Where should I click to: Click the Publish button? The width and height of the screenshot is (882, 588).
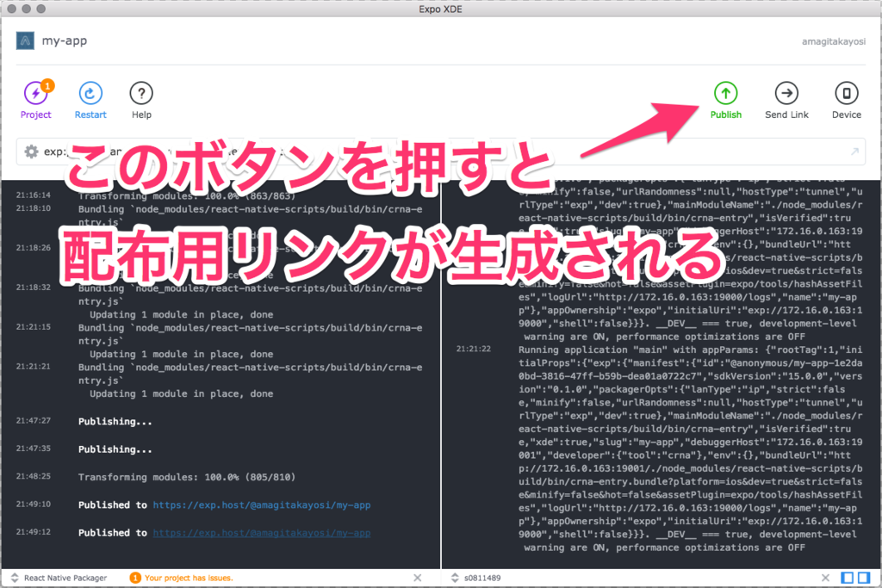(725, 100)
